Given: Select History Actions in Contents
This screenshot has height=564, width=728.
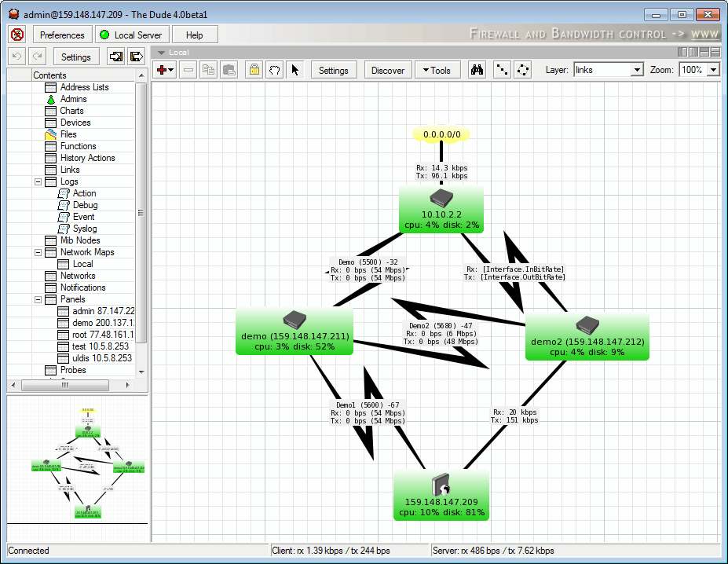Looking at the screenshot, I should coord(87,158).
